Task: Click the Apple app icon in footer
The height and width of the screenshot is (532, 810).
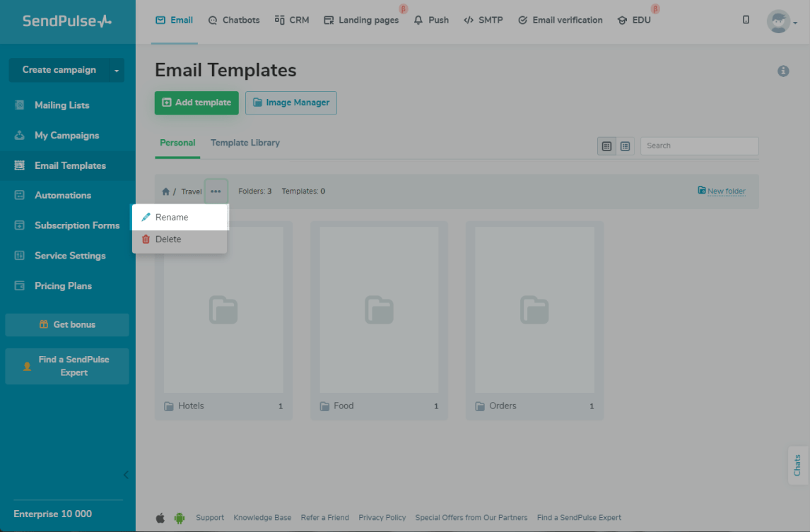Action: pyautogui.click(x=160, y=518)
